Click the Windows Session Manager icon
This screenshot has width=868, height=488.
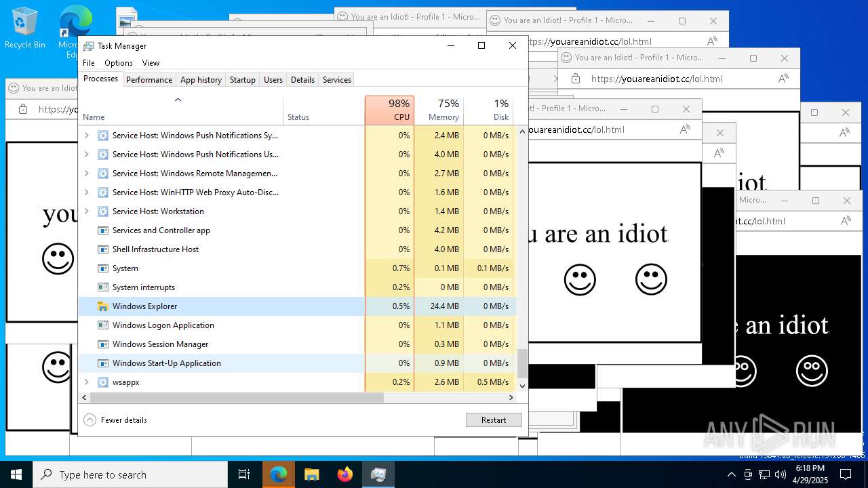tap(103, 344)
